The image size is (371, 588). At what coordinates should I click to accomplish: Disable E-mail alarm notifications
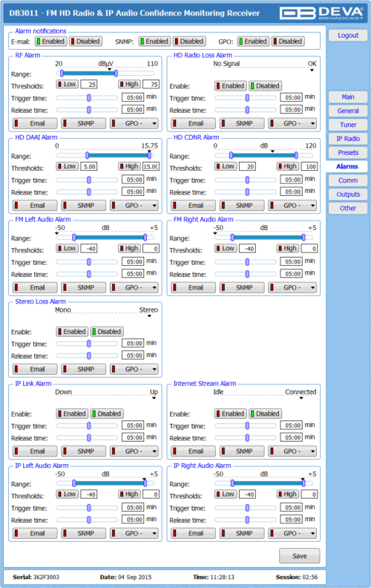pyautogui.click(x=86, y=42)
